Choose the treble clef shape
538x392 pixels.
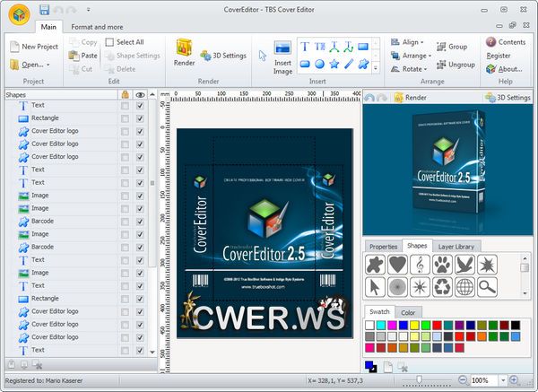click(420, 265)
